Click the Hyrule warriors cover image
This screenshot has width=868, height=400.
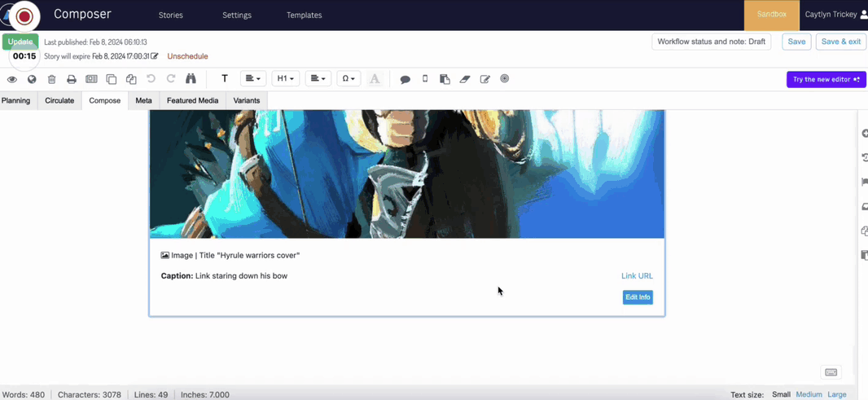tap(407, 174)
